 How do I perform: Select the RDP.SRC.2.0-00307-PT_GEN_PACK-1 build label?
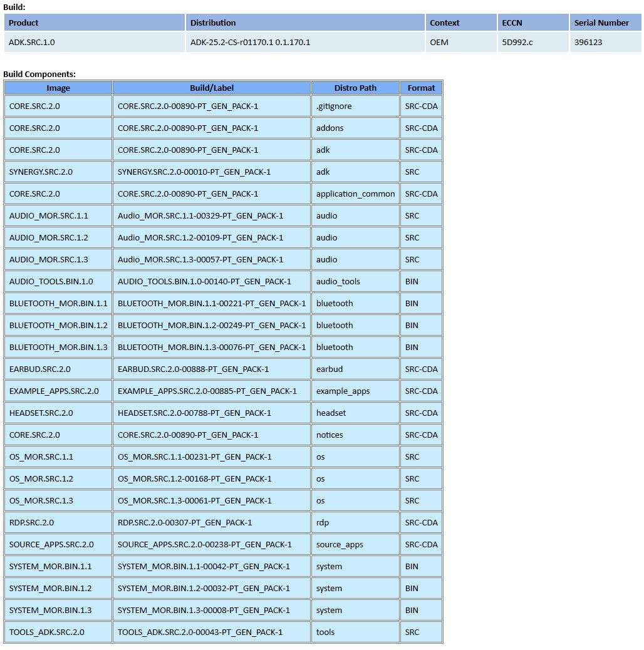pos(185,522)
